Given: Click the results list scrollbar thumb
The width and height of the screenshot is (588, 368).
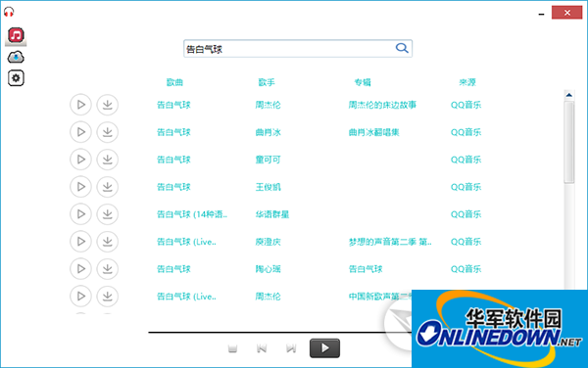Looking at the screenshot, I should coord(569,142).
